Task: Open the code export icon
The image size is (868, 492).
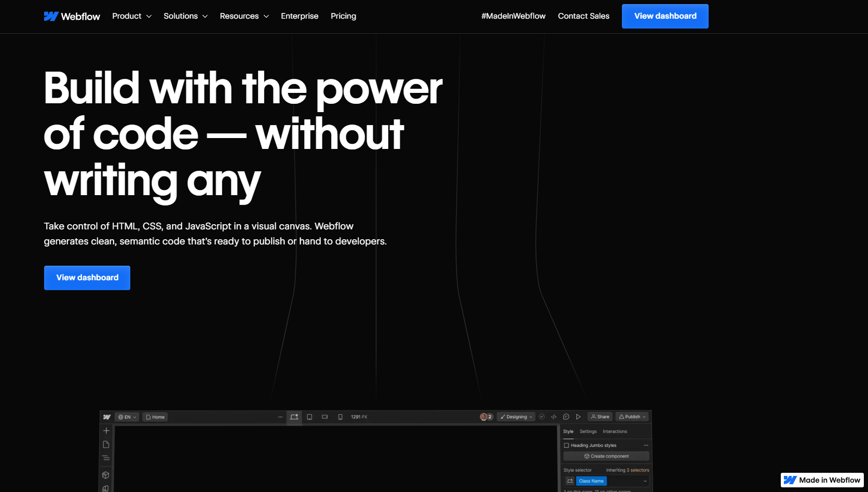Action: (554, 417)
